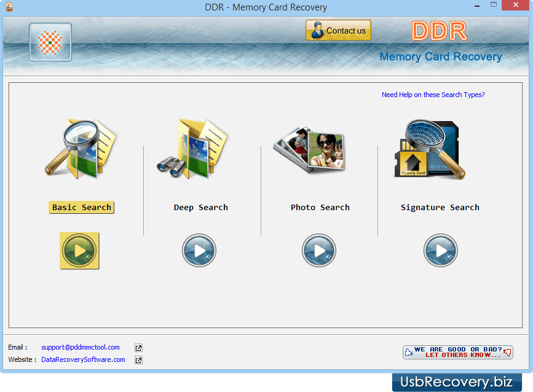Image resolution: width=533 pixels, height=392 pixels.
Task: Open Need Help on these Search Types link
Action: pyautogui.click(x=433, y=95)
